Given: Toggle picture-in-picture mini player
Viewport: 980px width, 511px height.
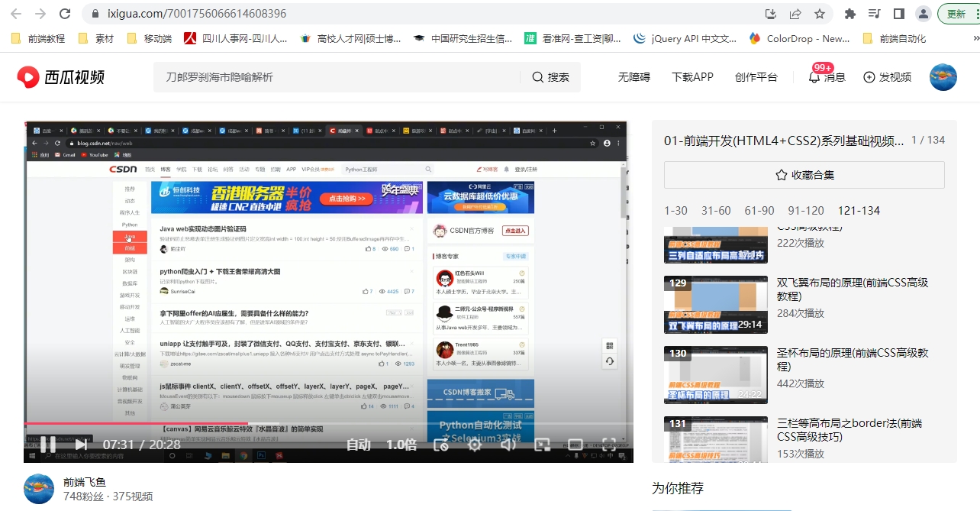Looking at the screenshot, I should tap(543, 444).
